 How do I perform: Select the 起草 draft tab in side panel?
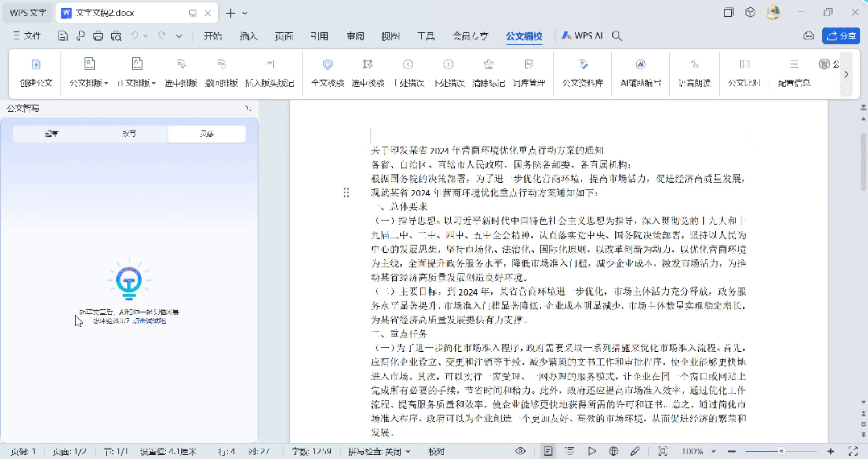coord(52,134)
